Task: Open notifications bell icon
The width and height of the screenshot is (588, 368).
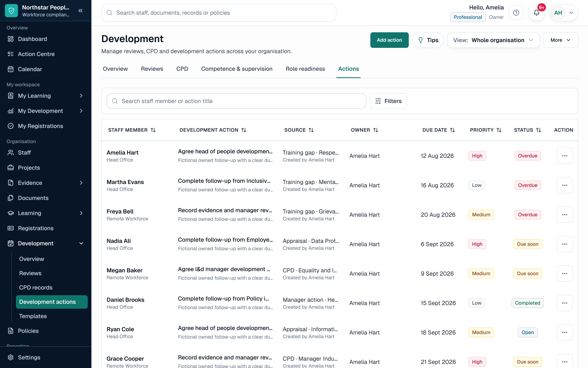Action: [x=536, y=13]
